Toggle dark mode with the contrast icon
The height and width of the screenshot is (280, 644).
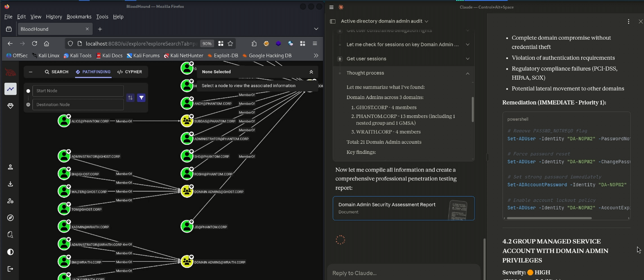10,252
